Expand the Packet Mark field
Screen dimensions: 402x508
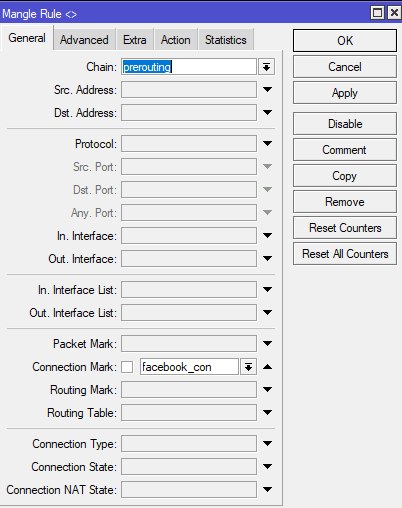click(267, 343)
